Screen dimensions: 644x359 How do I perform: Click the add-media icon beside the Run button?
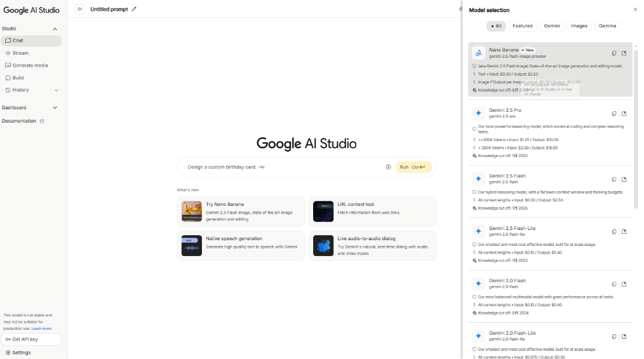[388, 167]
